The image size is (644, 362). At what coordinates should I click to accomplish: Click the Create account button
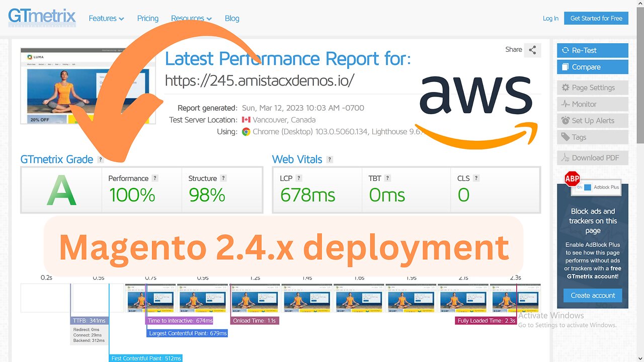click(x=593, y=295)
